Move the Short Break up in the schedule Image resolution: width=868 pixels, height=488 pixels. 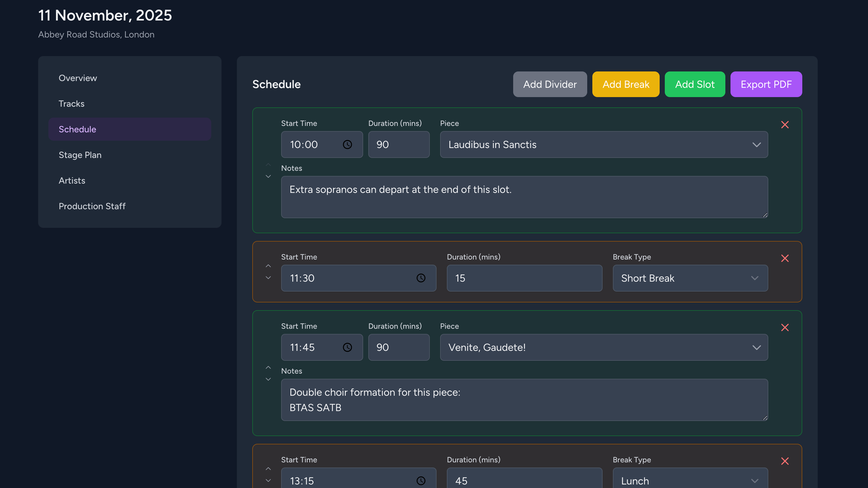point(268,266)
